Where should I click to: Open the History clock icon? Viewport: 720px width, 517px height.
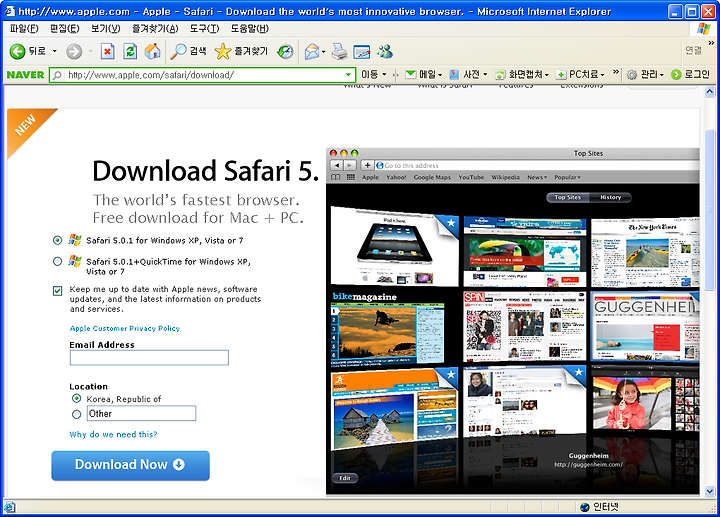[x=285, y=51]
